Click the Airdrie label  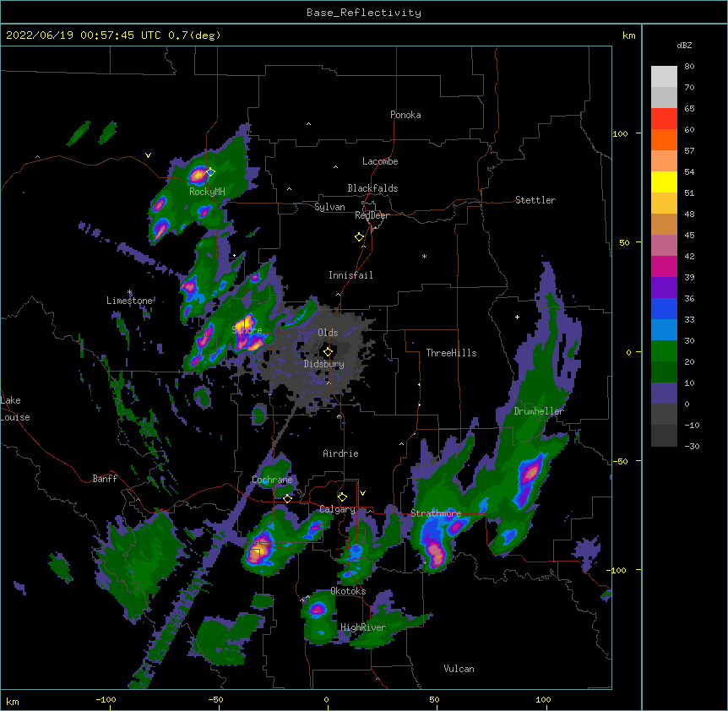tap(340, 453)
